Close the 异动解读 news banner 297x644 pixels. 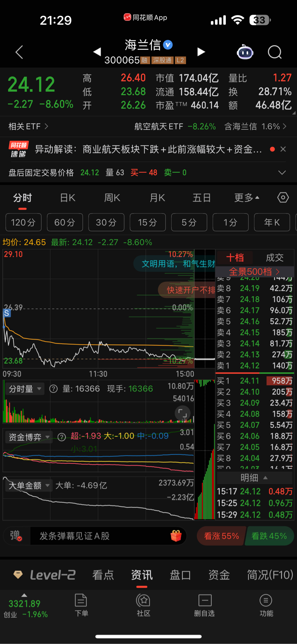click(283, 149)
